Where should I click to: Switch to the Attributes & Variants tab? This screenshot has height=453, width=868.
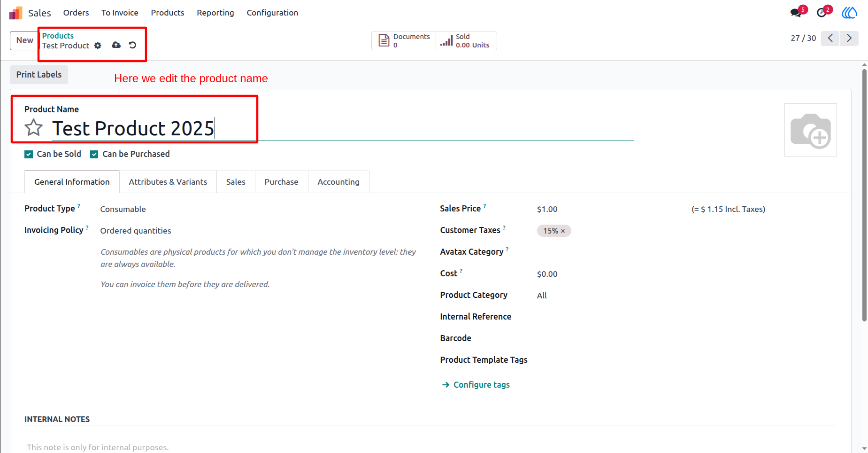[168, 182]
